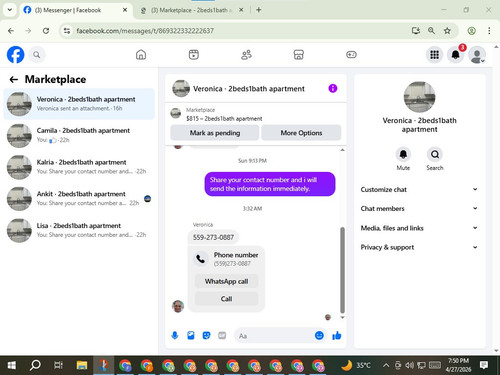Switch to the Messenger | Facebook tab
Viewport: 500px width, 375px height.
coord(75,10)
